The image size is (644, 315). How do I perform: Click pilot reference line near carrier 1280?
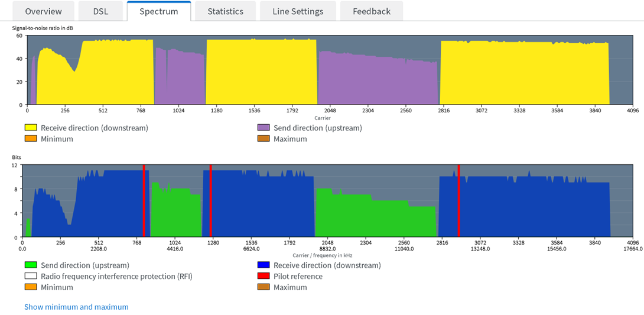click(x=210, y=201)
